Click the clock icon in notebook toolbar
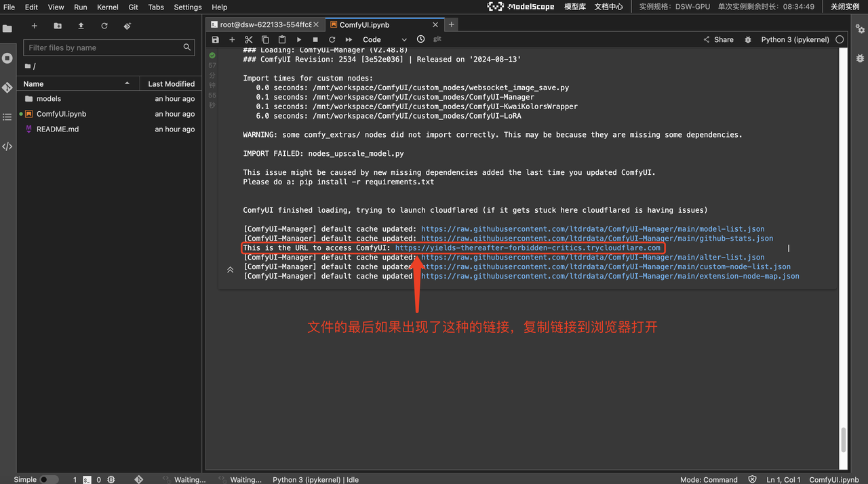 click(421, 39)
